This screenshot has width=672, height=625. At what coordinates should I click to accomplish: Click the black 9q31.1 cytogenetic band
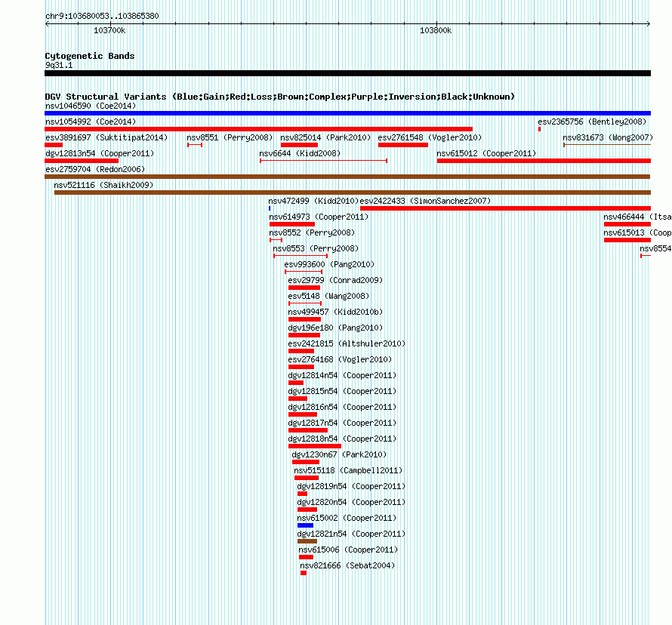pyautogui.click(x=347, y=73)
